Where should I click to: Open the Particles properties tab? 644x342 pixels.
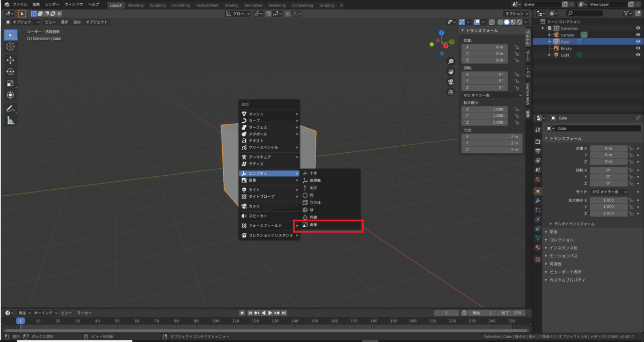[538, 210]
